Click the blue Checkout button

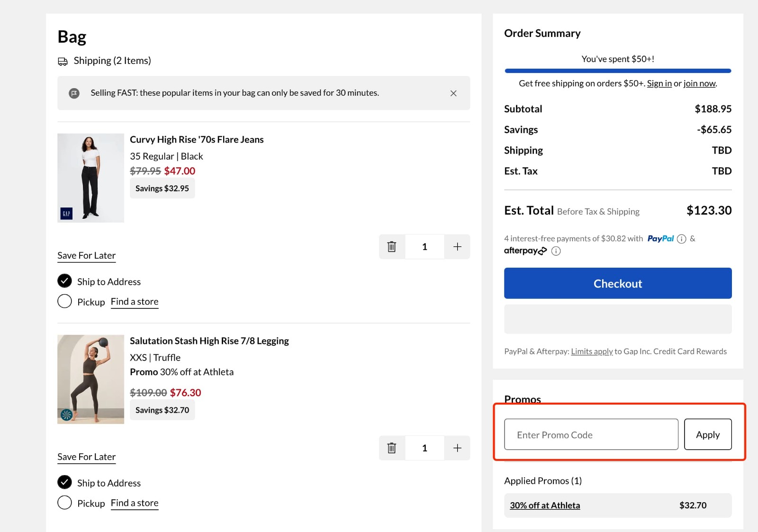click(618, 283)
